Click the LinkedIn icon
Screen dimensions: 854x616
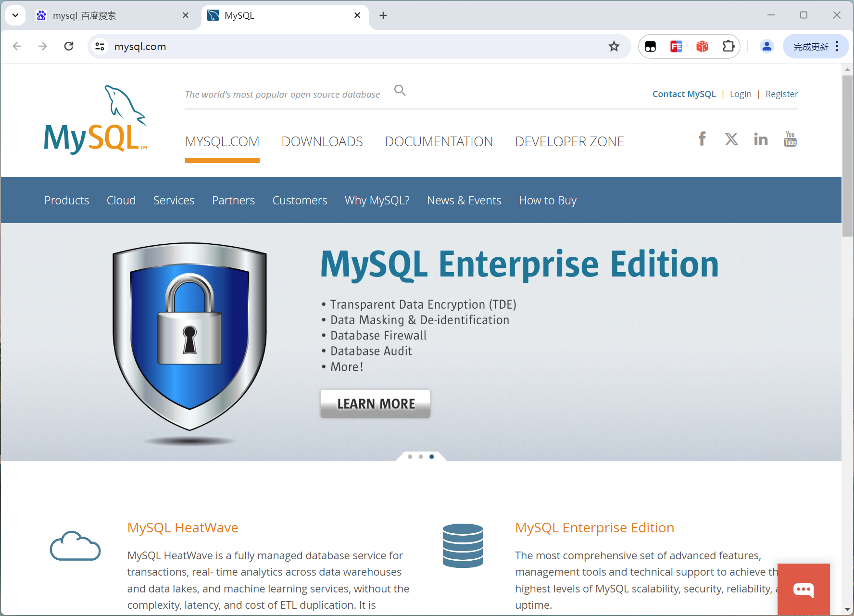point(761,139)
